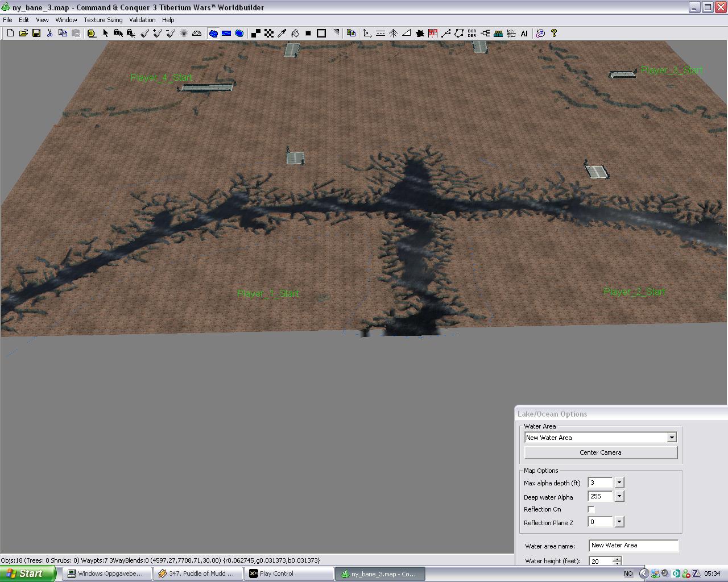Expand the Reflection Plane Z dropdown
This screenshot has height=582, width=728.
[619, 522]
